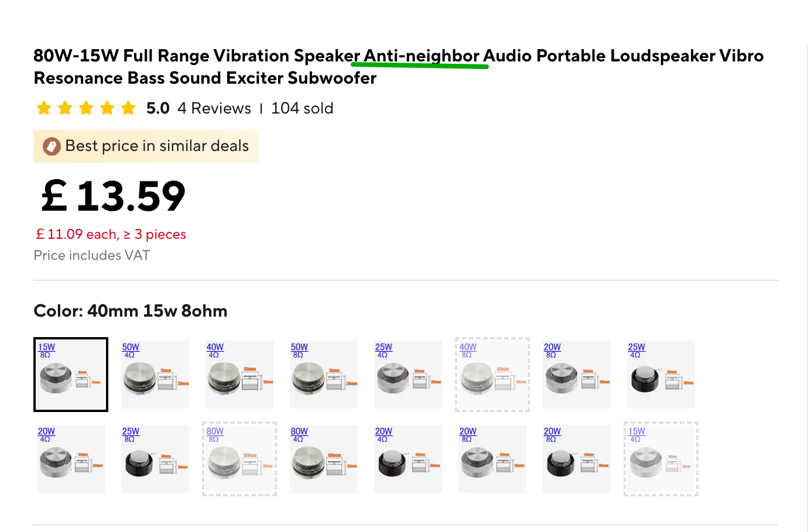Screen dimensions: 808x532
Task: Select the black 20W 4Ω variant
Action: 408,459
